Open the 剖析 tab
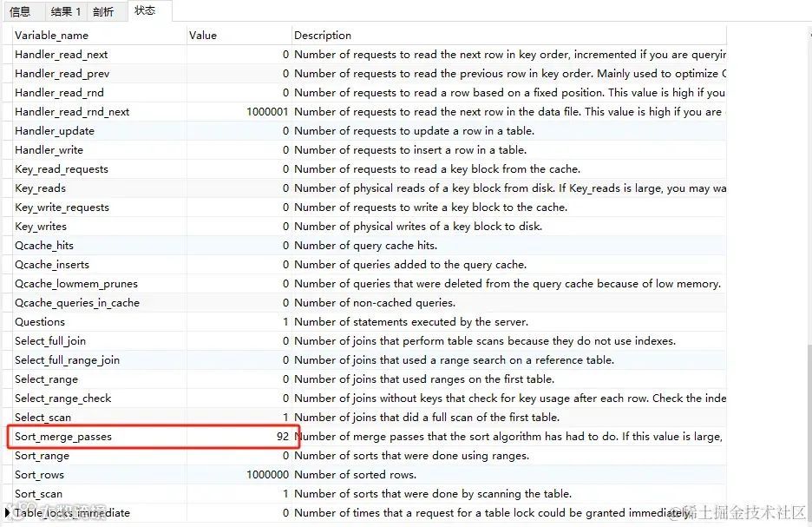812x527 pixels. tap(103, 11)
